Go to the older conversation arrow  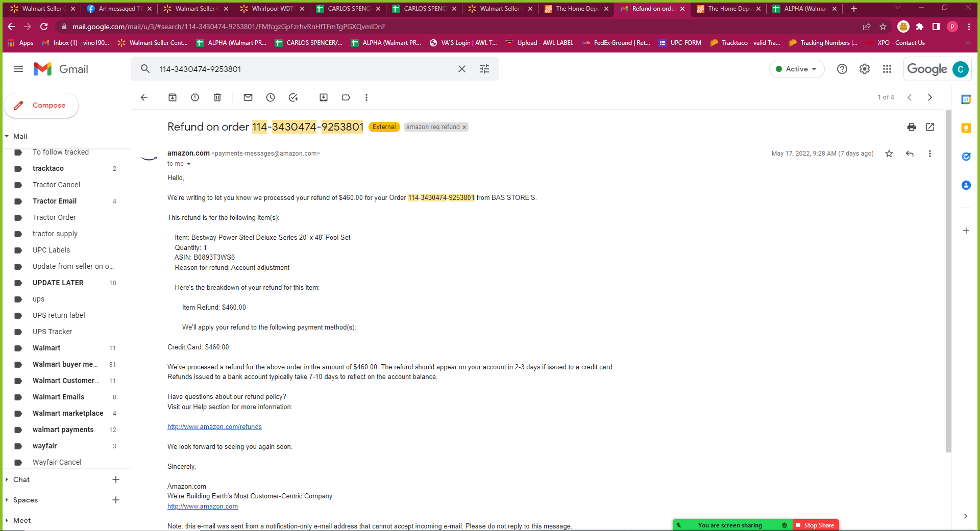(x=930, y=97)
